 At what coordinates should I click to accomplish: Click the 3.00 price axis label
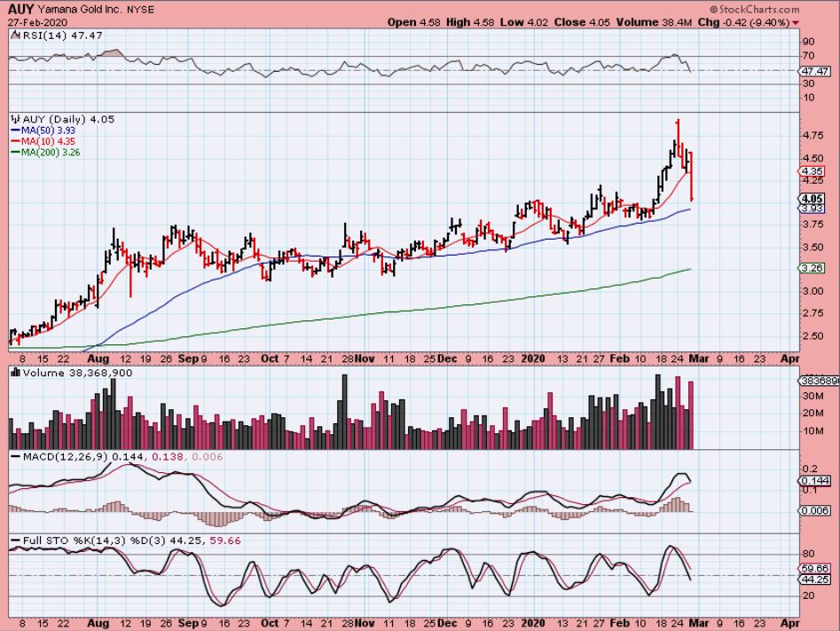click(x=813, y=291)
